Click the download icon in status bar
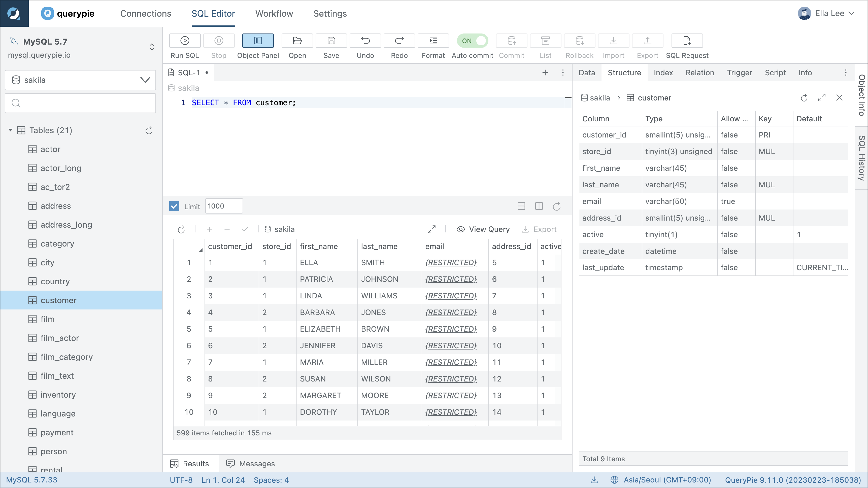This screenshot has height=488, width=868. (x=594, y=480)
